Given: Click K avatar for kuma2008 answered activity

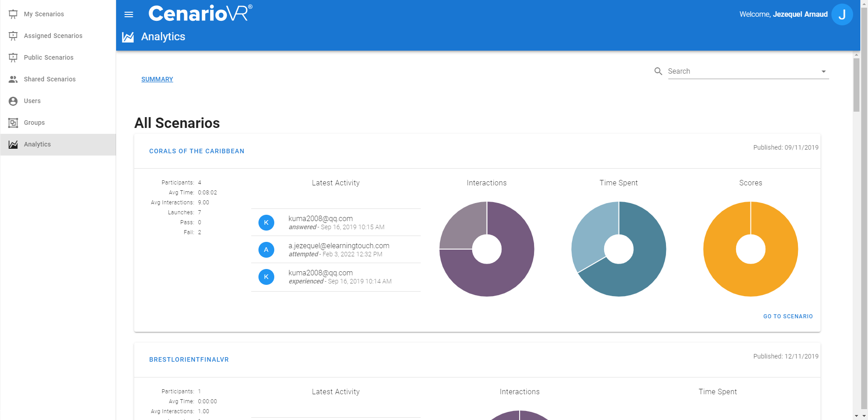Looking at the screenshot, I should (x=266, y=222).
